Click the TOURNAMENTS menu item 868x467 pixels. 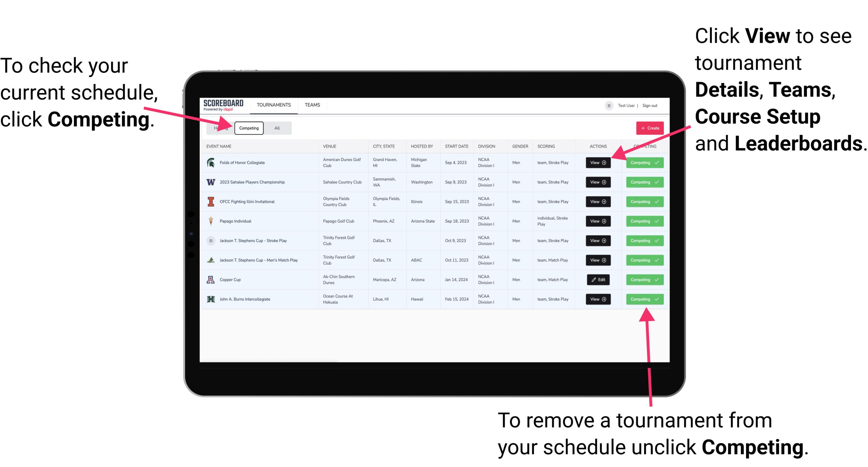pos(274,105)
